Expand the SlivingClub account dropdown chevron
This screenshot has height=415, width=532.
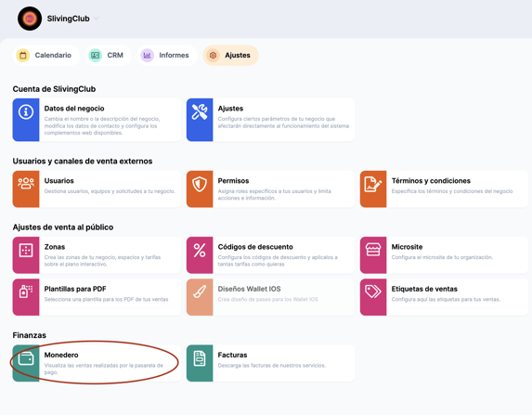pos(96,19)
